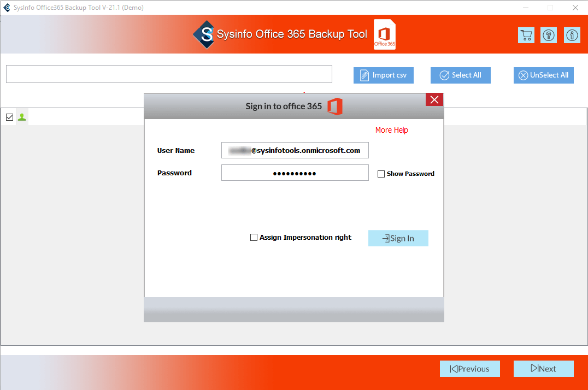The height and width of the screenshot is (390, 588).
Task: Click the Office 365 file logo in header
Action: click(x=385, y=34)
